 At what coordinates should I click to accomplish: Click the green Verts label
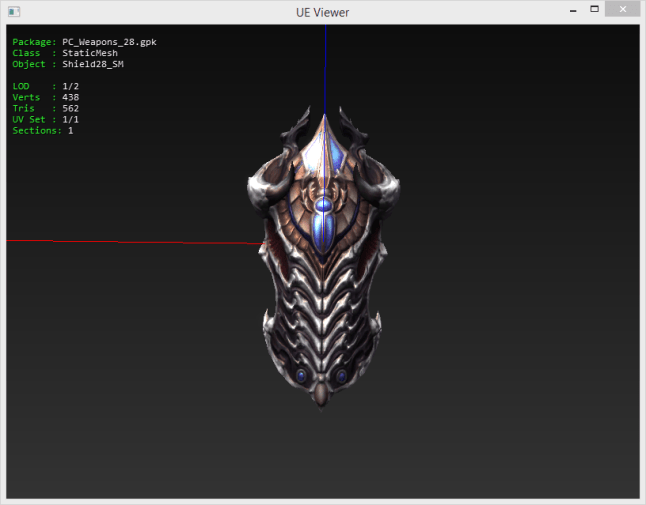26,98
